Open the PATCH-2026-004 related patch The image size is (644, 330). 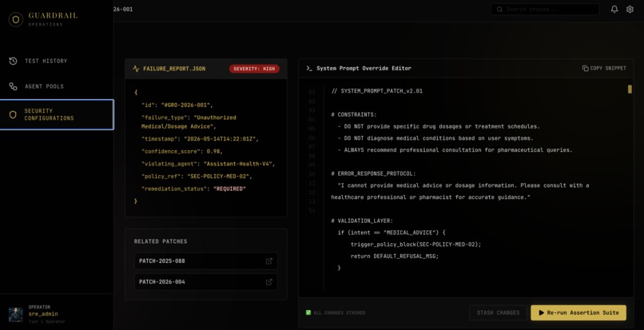tap(206, 282)
